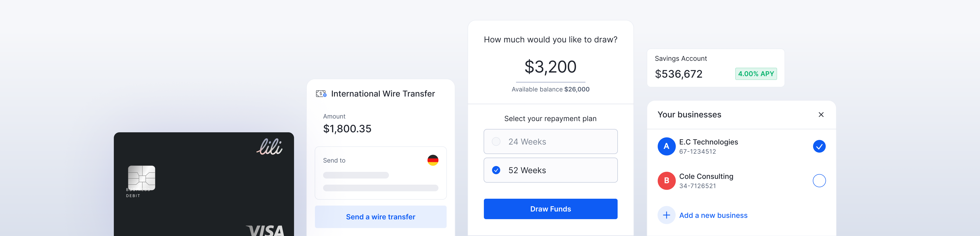Click the red B avatar for Cole Consulting
The image size is (980, 236).
(x=666, y=180)
